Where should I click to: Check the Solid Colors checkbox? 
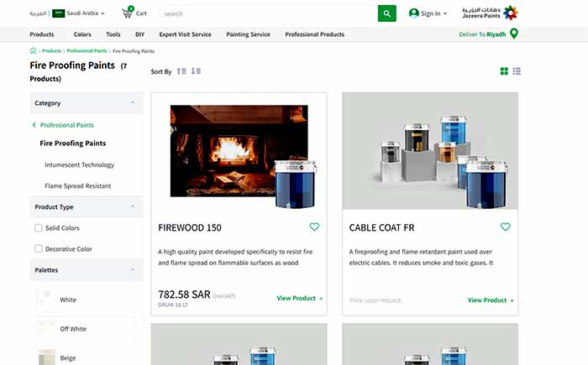[39, 228]
